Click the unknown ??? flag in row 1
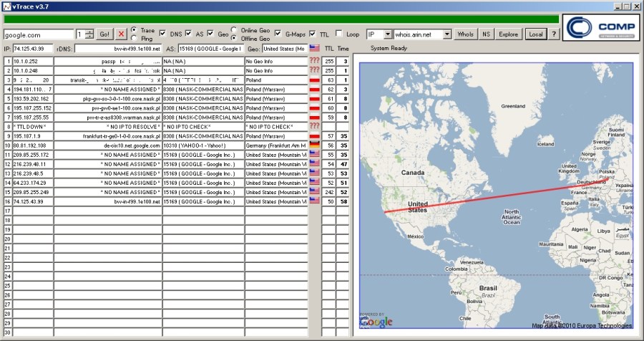The height and width of the screenshot is (341, 644). [x=315, y=61]
